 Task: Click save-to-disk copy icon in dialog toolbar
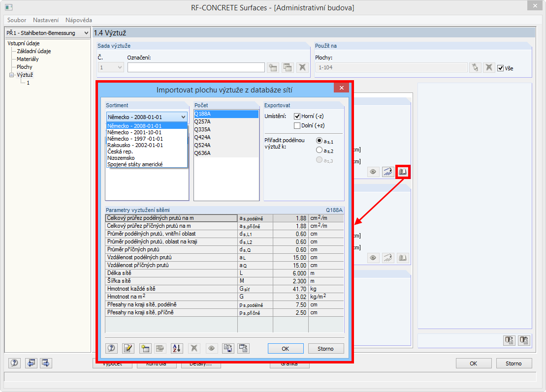(x=228, y=348)
